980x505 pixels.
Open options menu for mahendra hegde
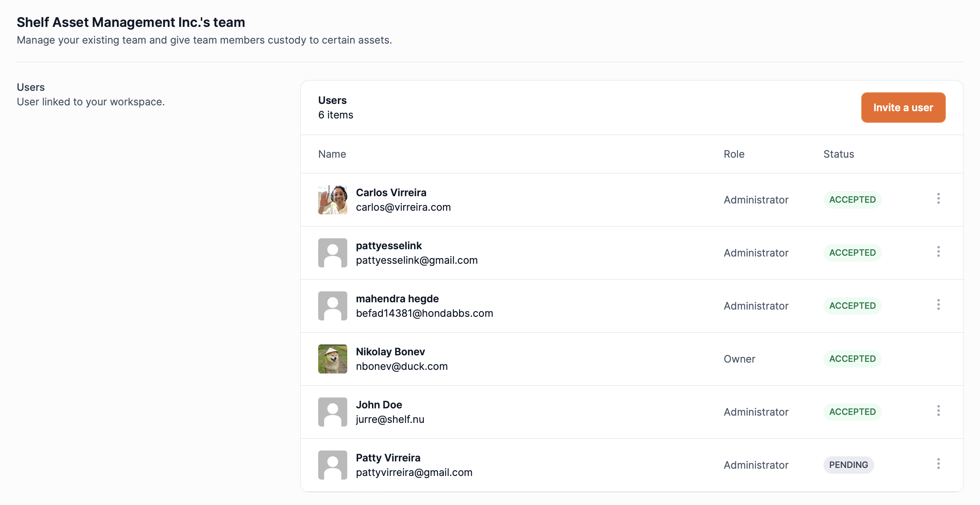(x=938, y=305)
